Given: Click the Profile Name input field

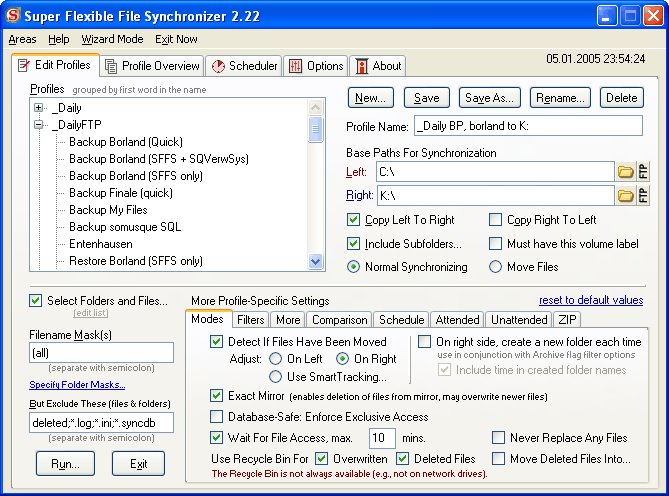Looking at the screenshot, I should click(528, 126).
